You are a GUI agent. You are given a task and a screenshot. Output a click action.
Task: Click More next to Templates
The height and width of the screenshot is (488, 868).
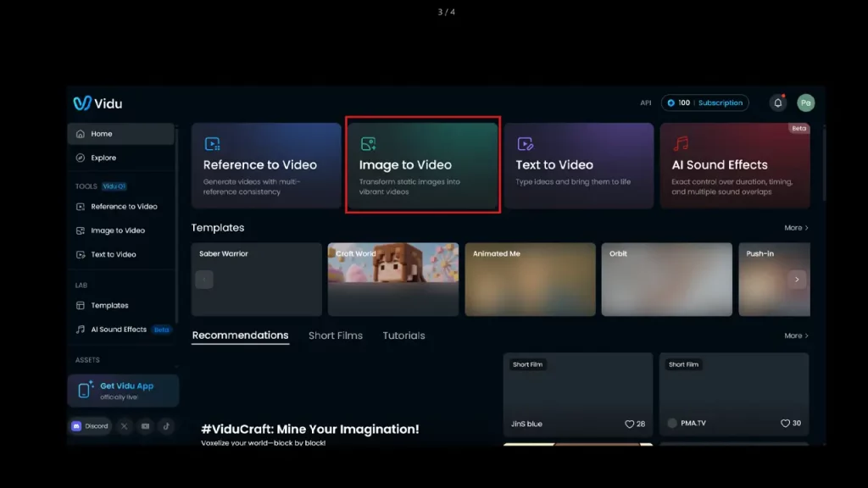[x=796, y=228]
